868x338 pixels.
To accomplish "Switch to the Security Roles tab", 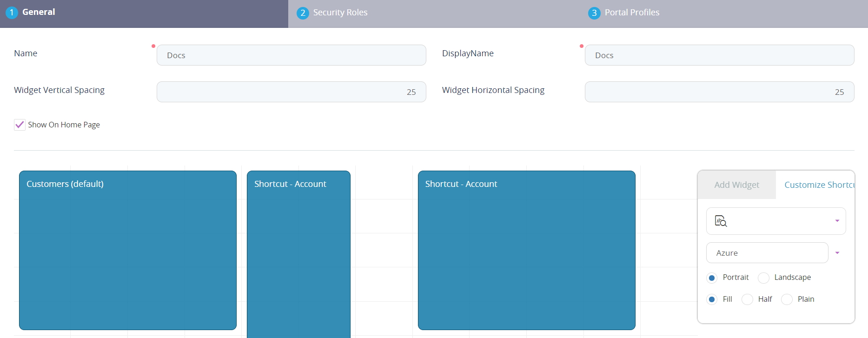I will tap(340, 13).
